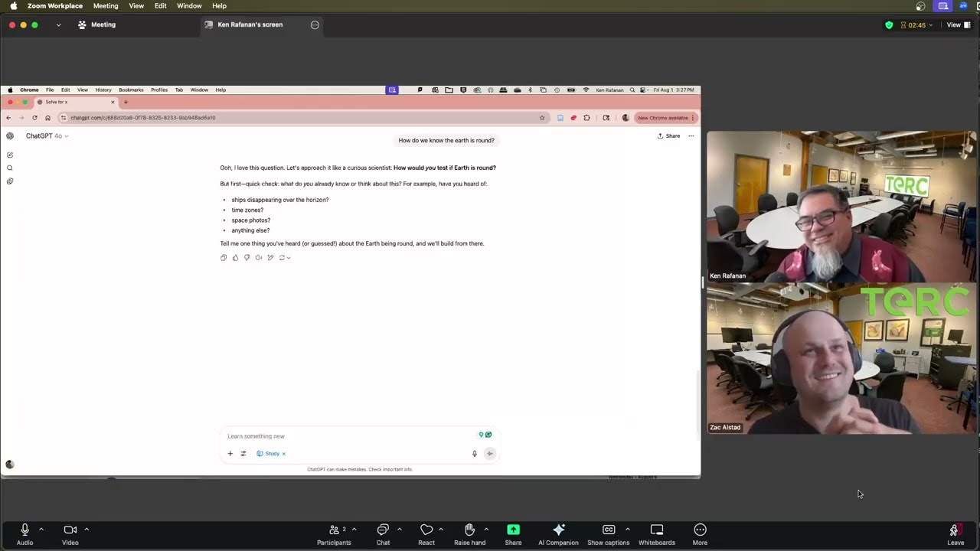
Task: Click the Grammarly icon in the input
Action: (488, 435)
